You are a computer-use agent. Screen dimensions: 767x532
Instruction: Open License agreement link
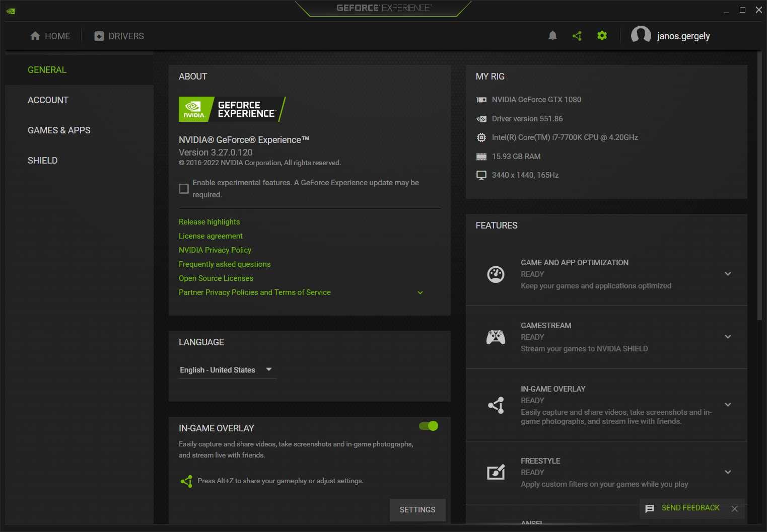[x=211, y=236]
